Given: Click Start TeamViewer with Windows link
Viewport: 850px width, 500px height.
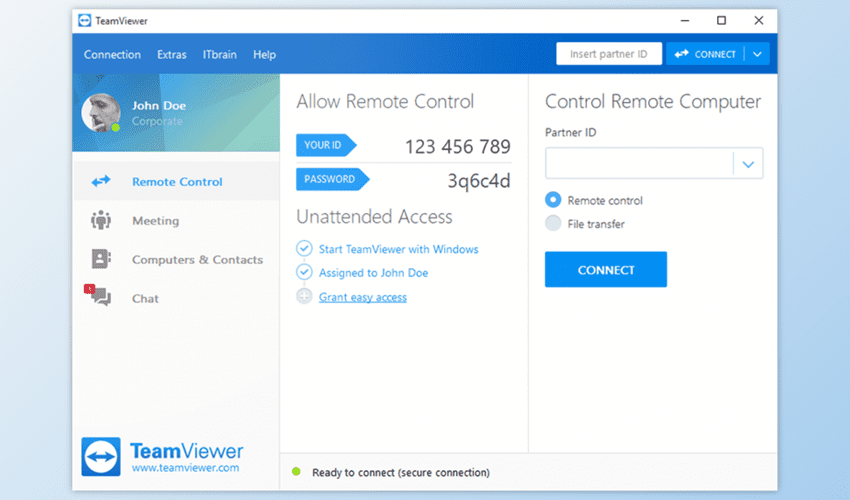Looking at the screenshot, I should click(398, 249).
